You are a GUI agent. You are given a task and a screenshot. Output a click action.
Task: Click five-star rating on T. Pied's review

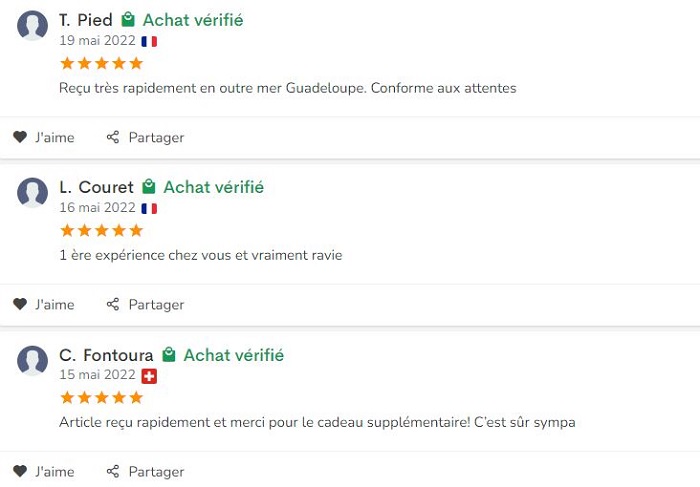(x=101, y=63)
